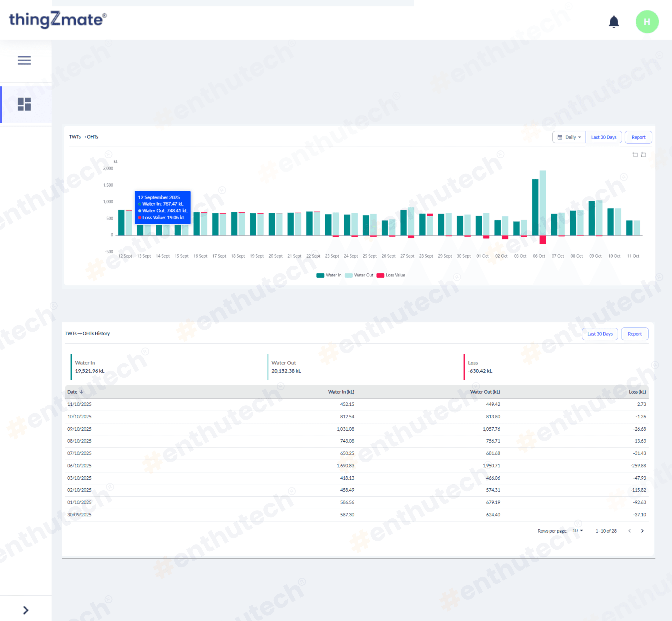
Task: Click the chart's Last 30 Days button
Action: coord(604,137)
